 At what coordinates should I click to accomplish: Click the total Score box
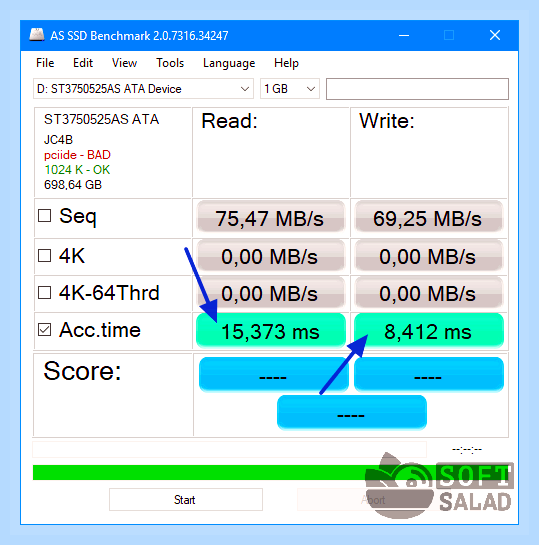coord(352,413)
